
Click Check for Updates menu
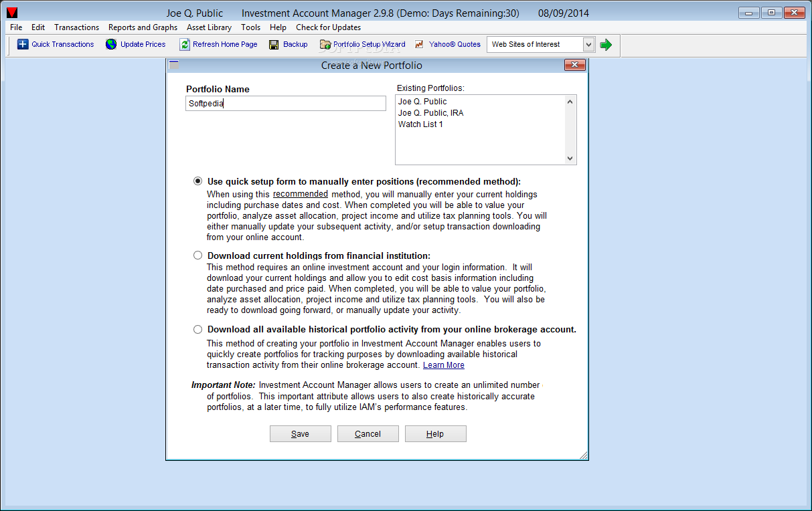pos(328,27)
